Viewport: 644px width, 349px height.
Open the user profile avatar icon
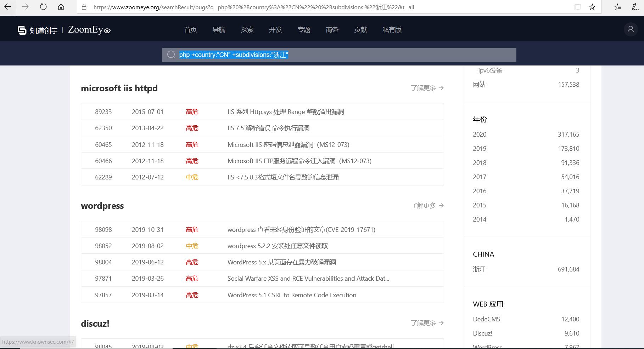pos(631,29)
